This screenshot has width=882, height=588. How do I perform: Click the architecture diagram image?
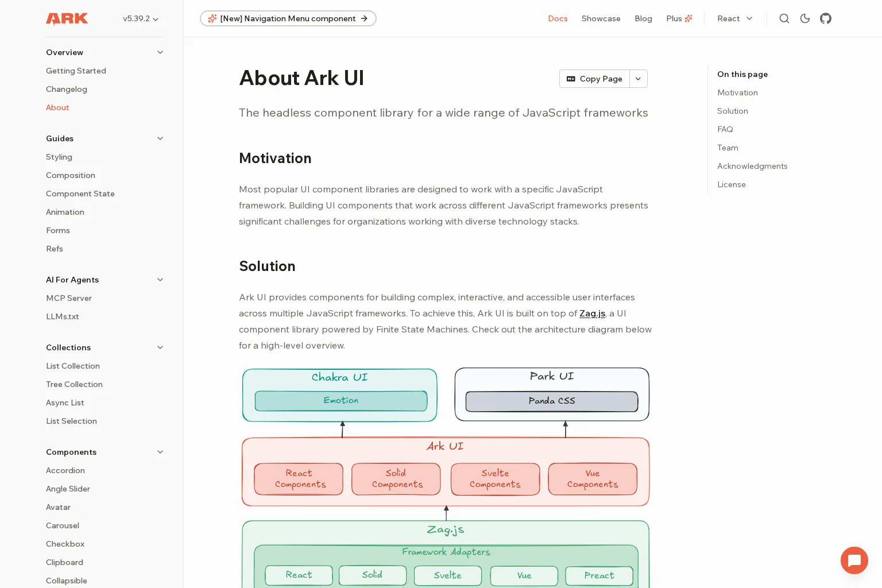point(446,477)
